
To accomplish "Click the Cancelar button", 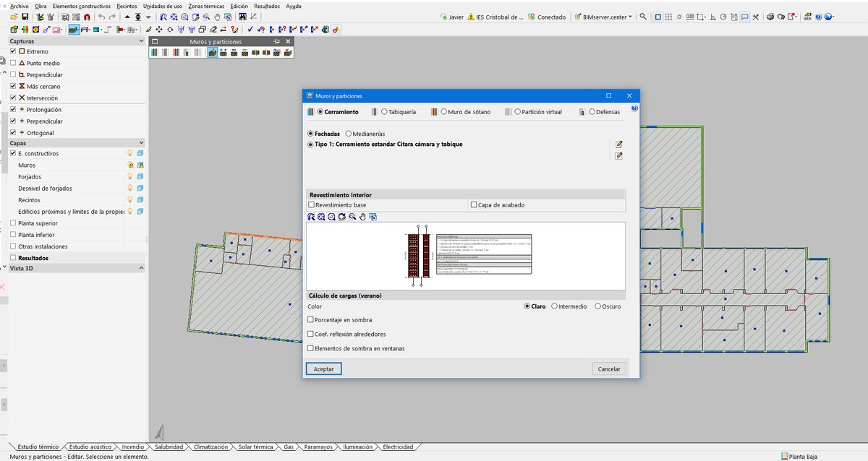I will 609,369.
